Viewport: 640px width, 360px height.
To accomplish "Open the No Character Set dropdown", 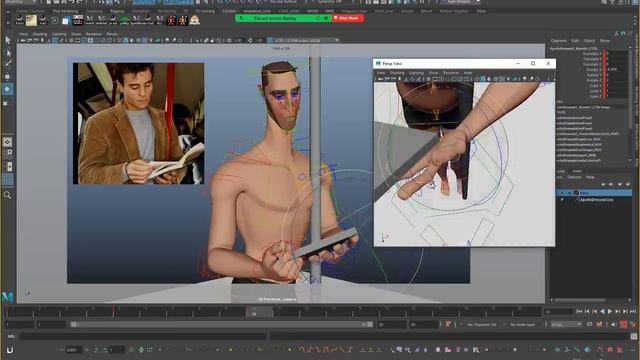I will (x=482, y=324).
